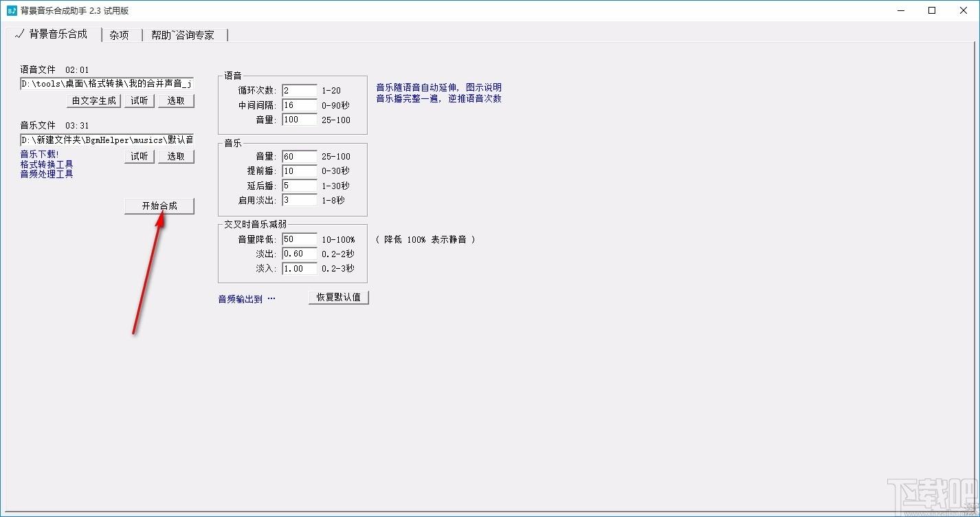Screen dimensions: 980x517
Task: Open the 音乐播完整一遍, 逆推语音次数 link
Action: (438, 98)
